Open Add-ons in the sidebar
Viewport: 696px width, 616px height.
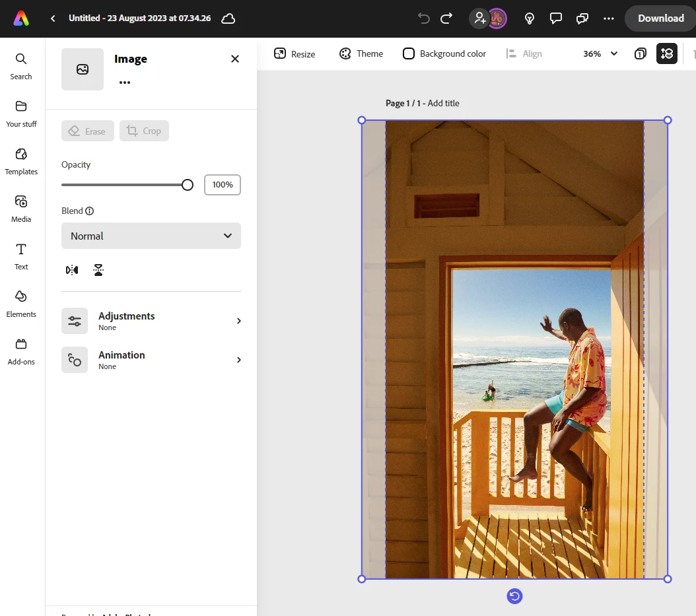coord(21,351)
